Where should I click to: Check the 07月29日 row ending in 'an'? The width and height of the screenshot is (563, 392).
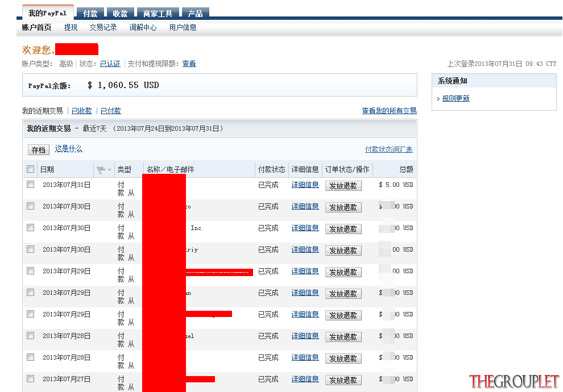click(31, 293)
